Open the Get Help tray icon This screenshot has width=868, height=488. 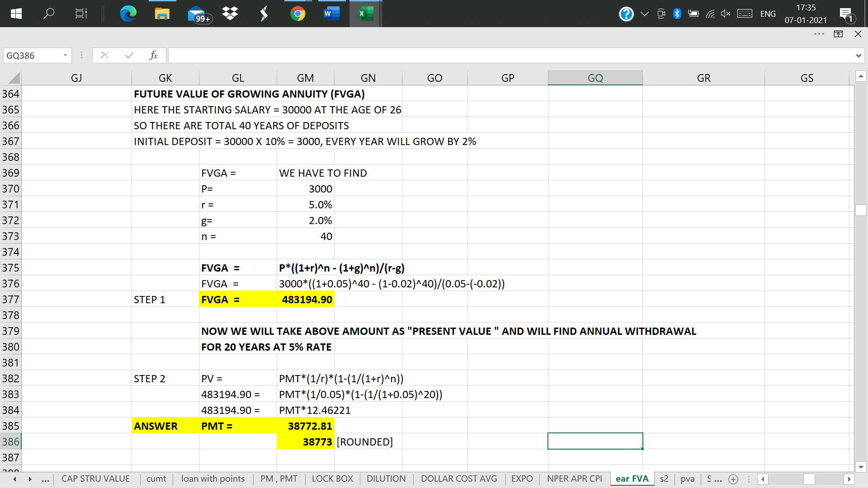626,14
